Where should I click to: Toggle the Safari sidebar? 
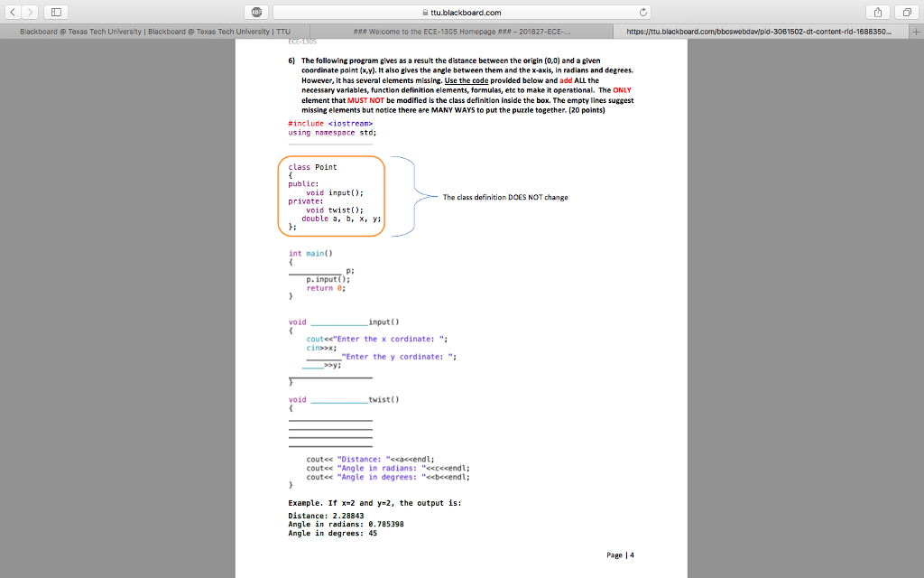point(56,11)
